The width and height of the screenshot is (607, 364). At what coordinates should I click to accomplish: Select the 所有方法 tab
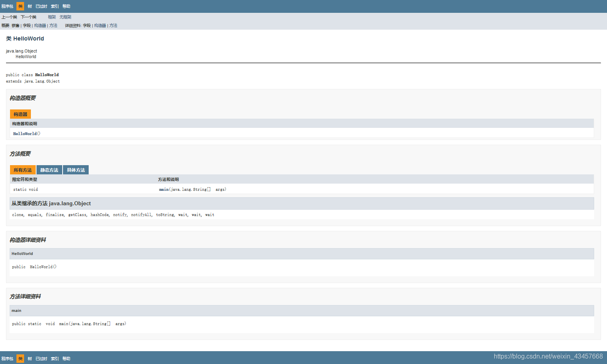(x=23, y=170)
